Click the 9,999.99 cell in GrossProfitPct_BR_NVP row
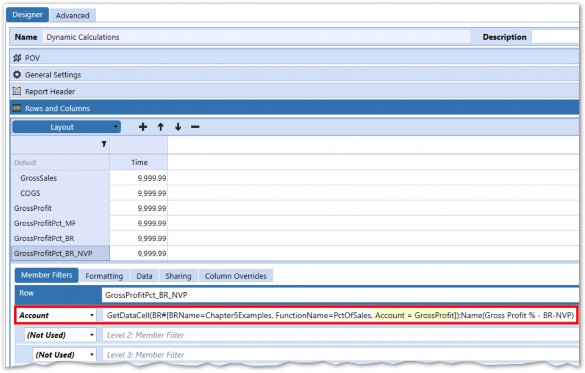 139,253
